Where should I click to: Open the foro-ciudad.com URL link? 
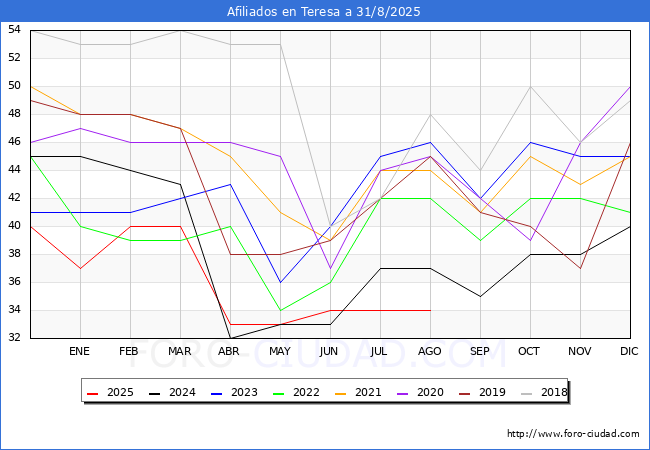[573, 434]
